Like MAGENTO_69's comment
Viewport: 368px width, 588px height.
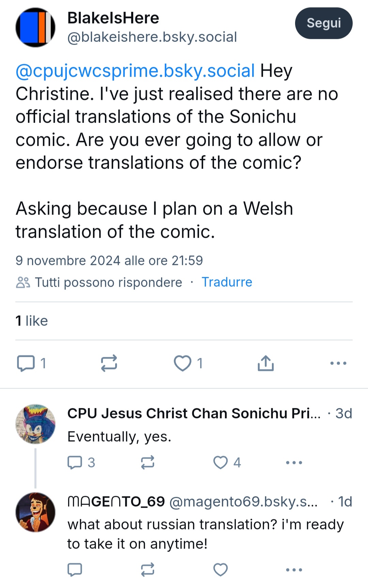(x=220, y=570)
